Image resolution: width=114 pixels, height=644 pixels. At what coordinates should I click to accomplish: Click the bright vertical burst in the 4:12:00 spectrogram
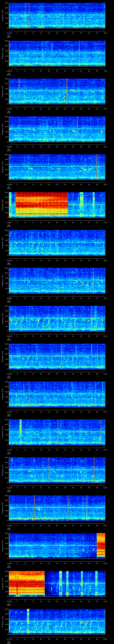point(21,432)
